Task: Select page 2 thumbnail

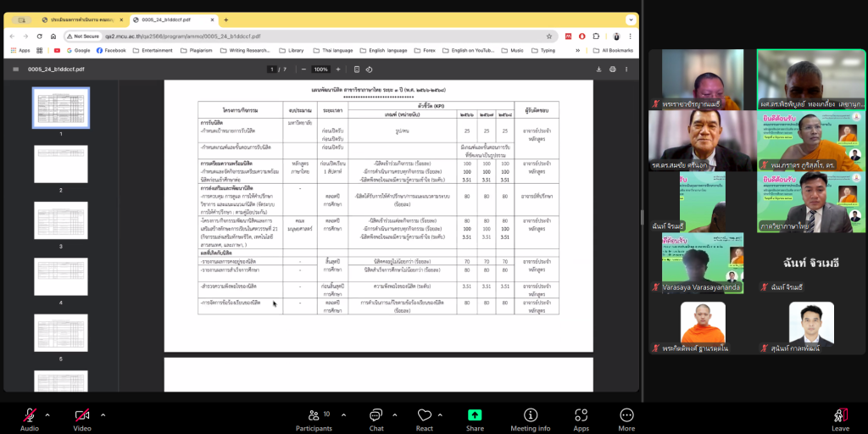Action: point(61,164)
